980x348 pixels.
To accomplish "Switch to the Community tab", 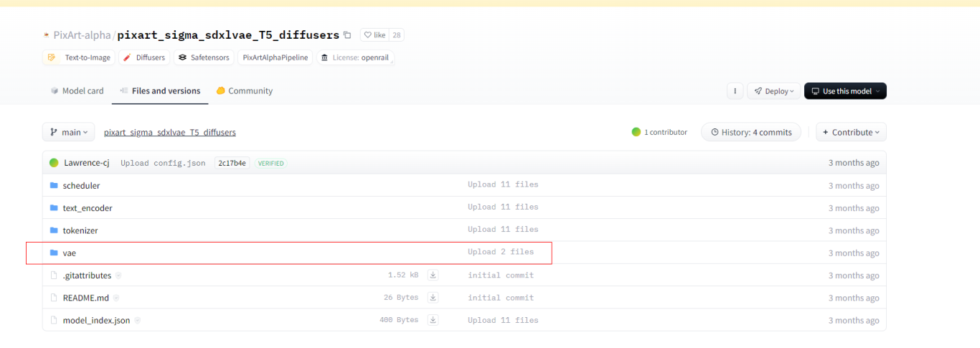I will [245, 91].
